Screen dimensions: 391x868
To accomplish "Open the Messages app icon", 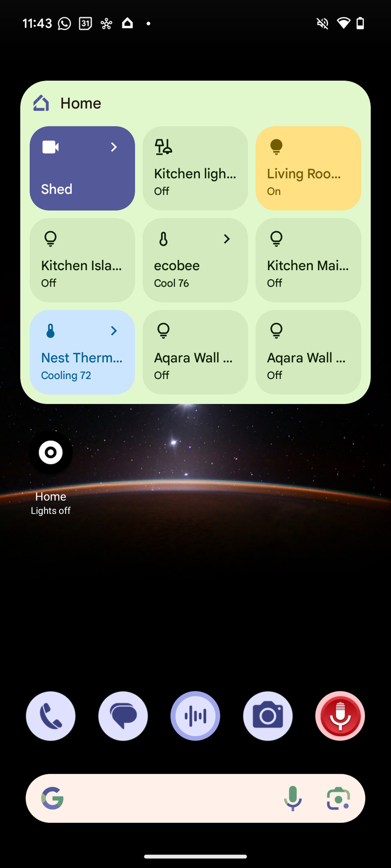I will 123,716.
